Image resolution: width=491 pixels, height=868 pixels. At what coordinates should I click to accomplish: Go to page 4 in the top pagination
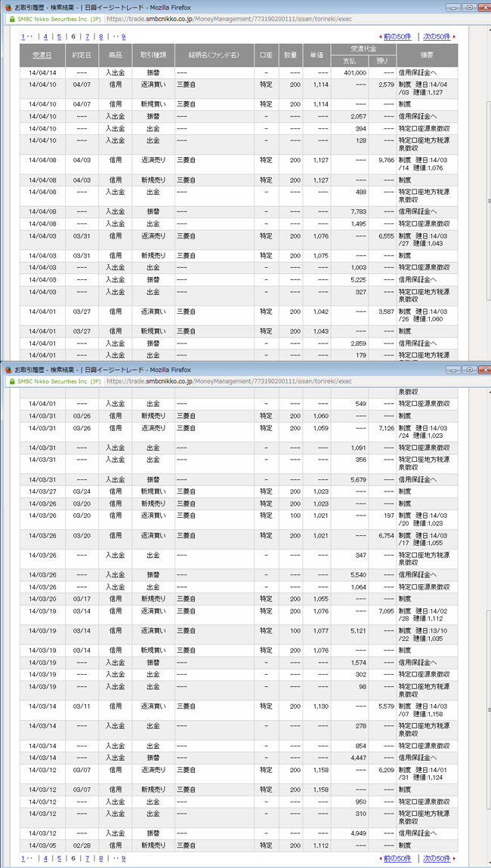click(45, 36)
